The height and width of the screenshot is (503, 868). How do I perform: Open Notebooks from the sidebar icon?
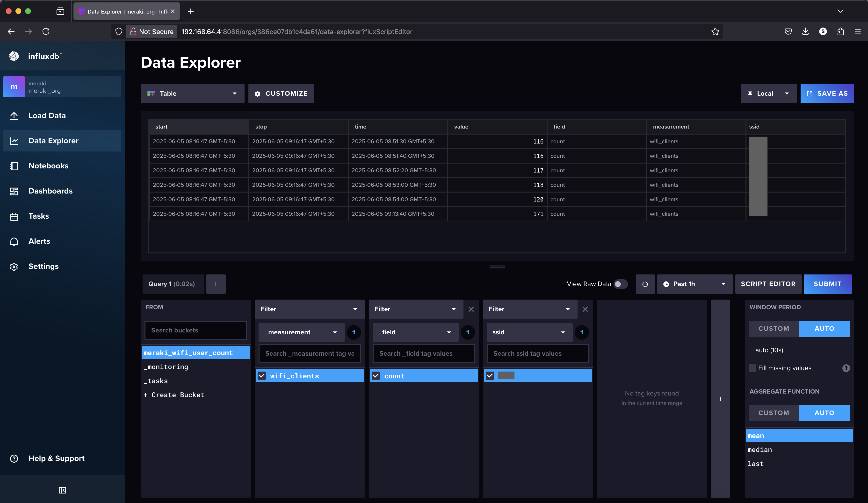[14, 166]
